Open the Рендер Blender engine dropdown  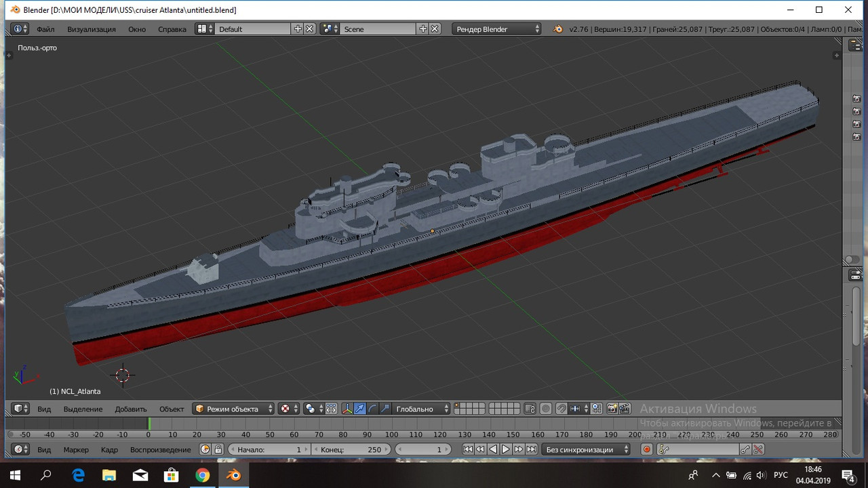(497, 29)
